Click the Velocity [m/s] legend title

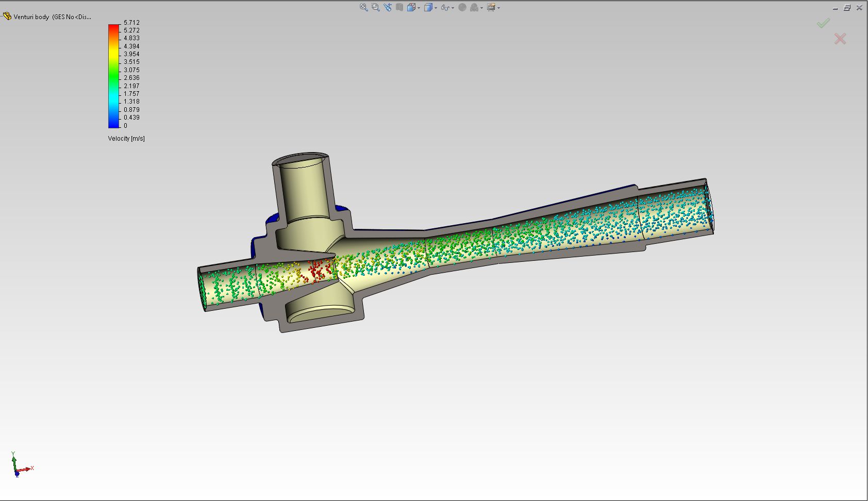click(x=126, y=139)
